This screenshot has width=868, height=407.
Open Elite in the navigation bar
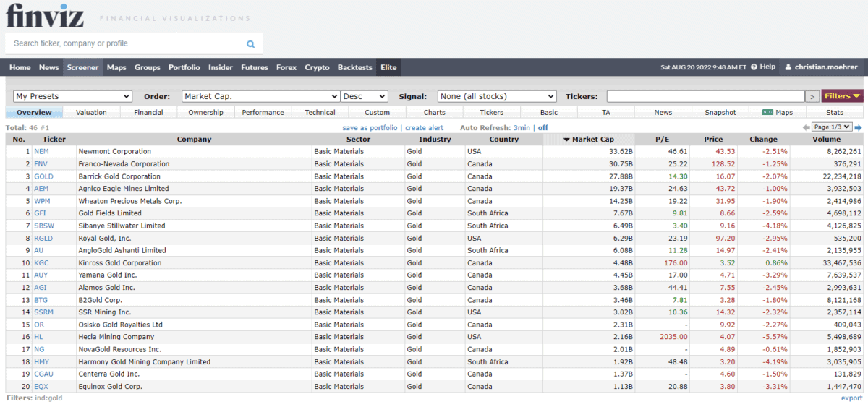click(388, 67)
